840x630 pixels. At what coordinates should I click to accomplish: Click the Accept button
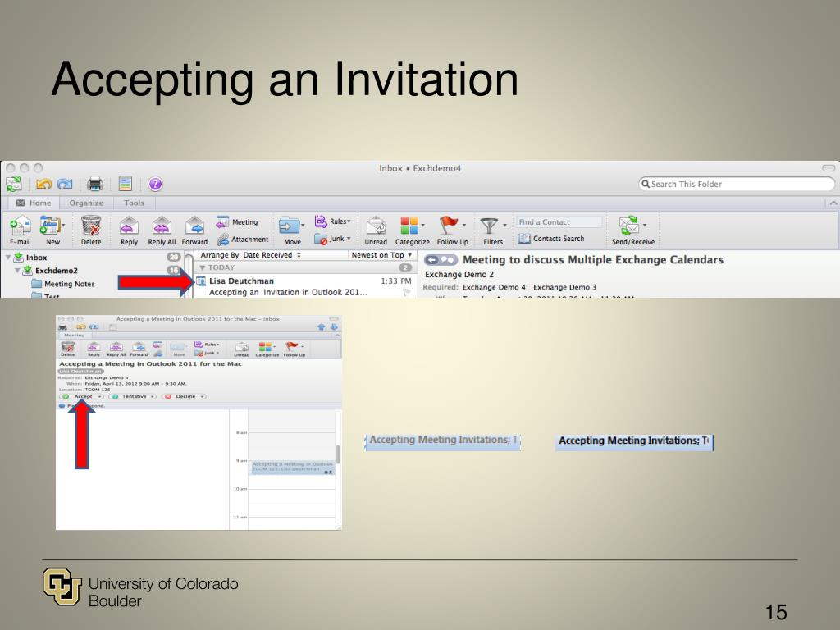(81, 396)
